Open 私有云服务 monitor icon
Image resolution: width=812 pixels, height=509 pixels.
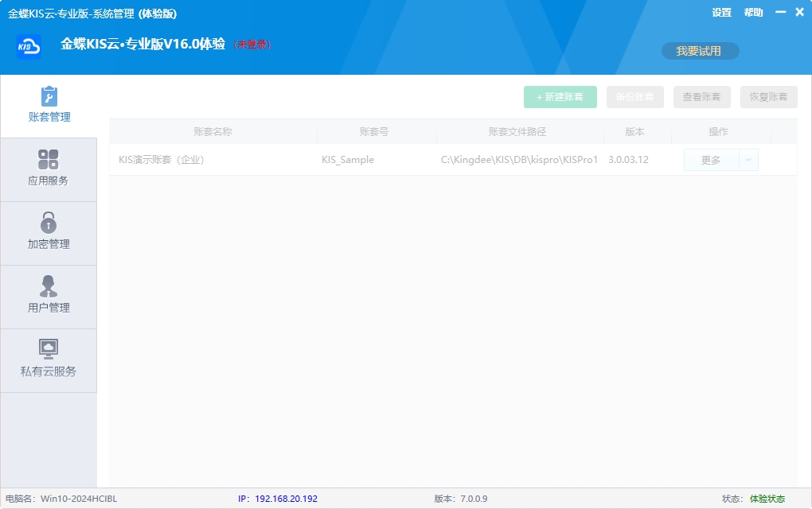[49, 349]
